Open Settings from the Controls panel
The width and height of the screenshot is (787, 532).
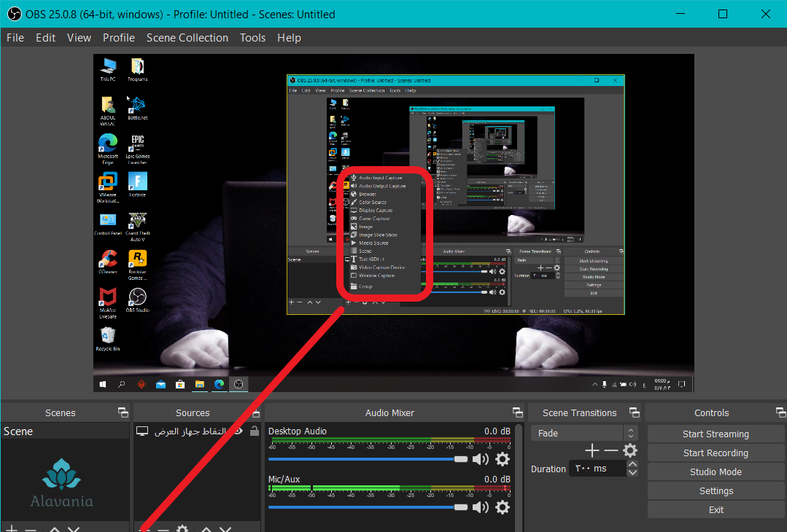click(x=716, y=491)
